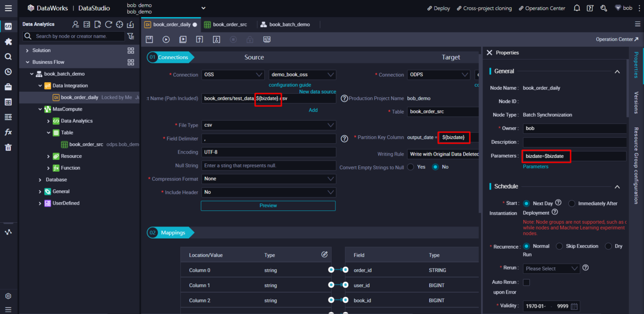Open the hamburger main menu

click(x=8, y=8)
